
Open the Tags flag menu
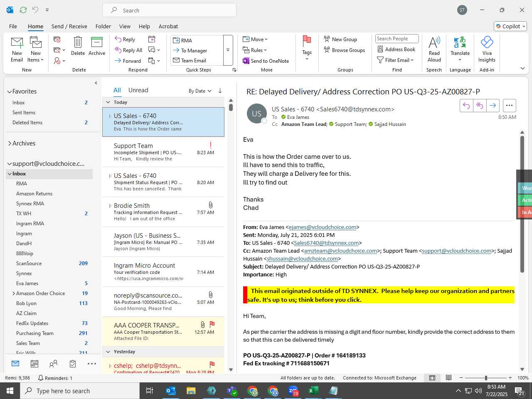[x=307, y=48]
